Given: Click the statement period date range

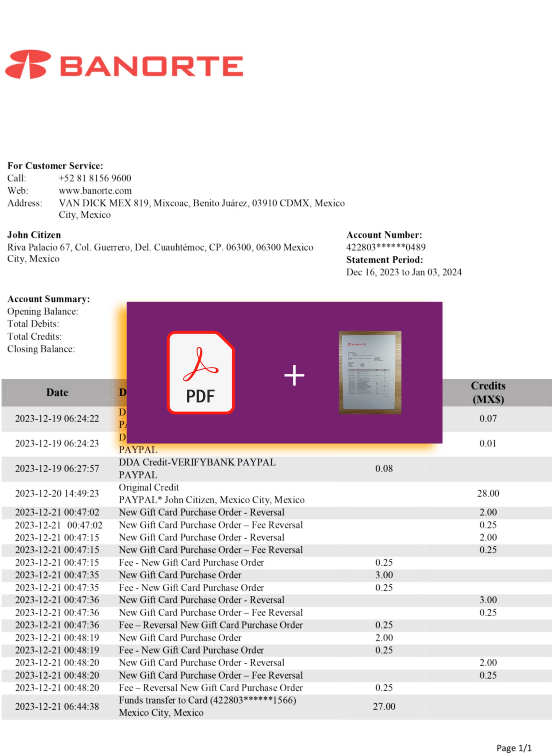Looking at the screenshot, I should [404, 272].
